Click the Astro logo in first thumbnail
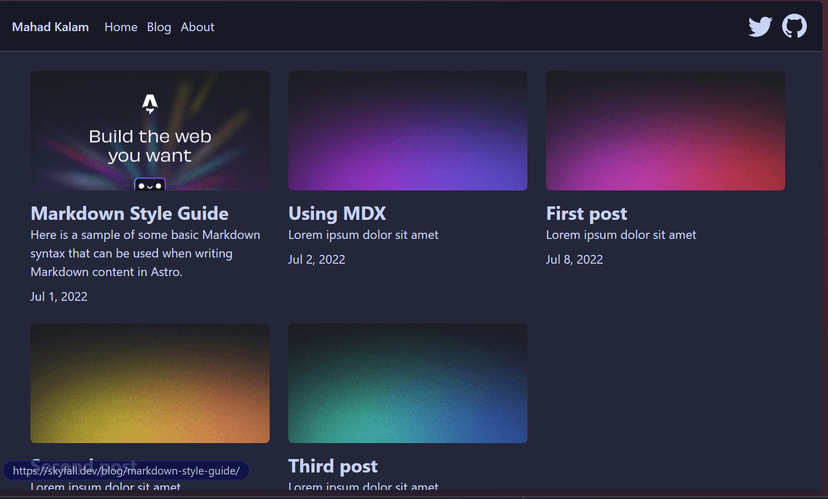828x499 pixels. pos(150,103)
